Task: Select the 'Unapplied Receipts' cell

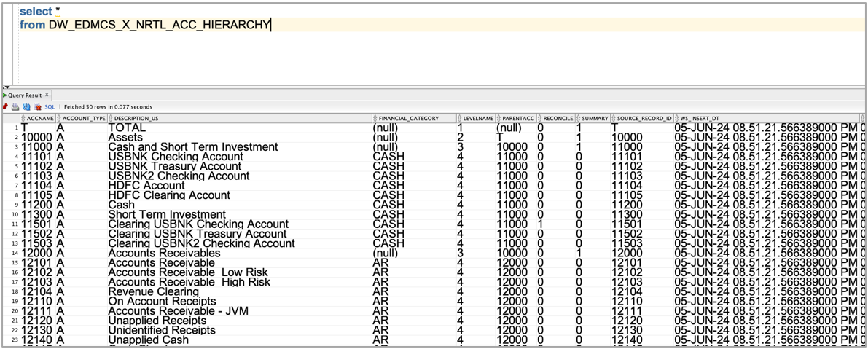Action: click(241, 321)
